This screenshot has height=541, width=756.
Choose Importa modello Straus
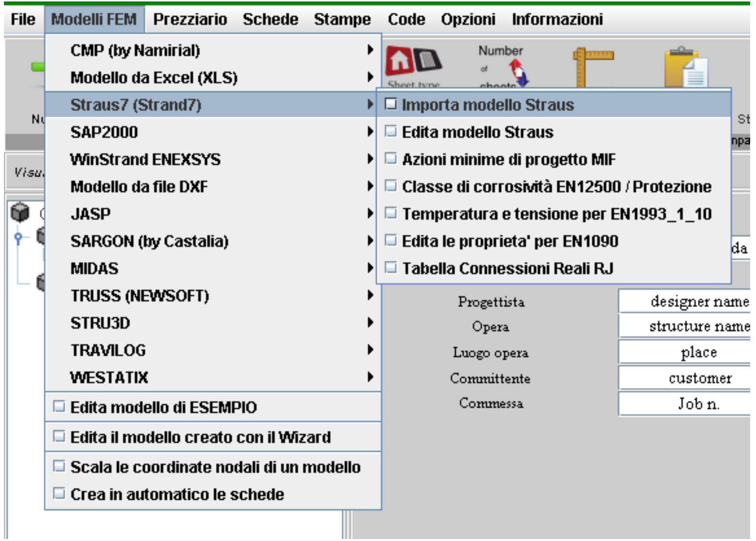point(554,105)
